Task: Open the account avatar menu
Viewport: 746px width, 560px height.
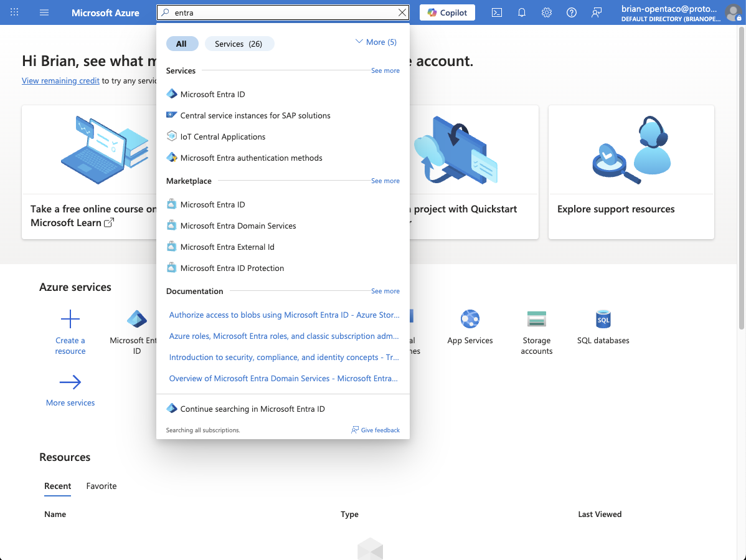Action: (x=733, y=13)
